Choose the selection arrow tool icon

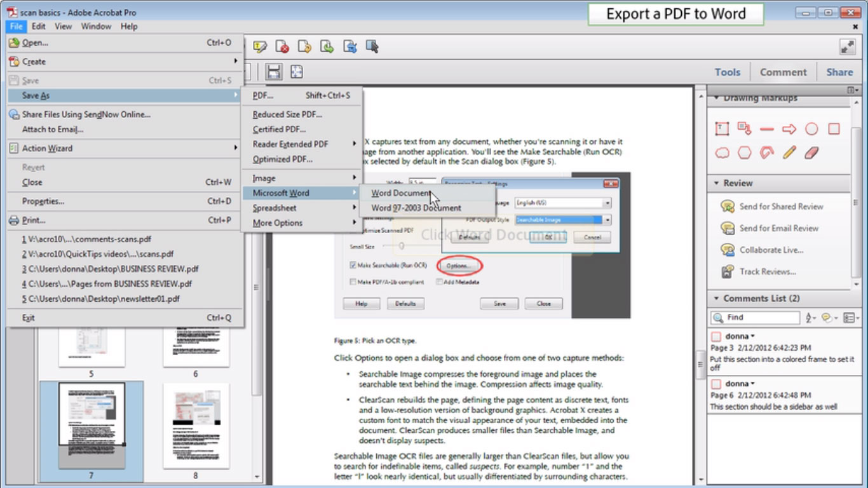pos(372,46)
